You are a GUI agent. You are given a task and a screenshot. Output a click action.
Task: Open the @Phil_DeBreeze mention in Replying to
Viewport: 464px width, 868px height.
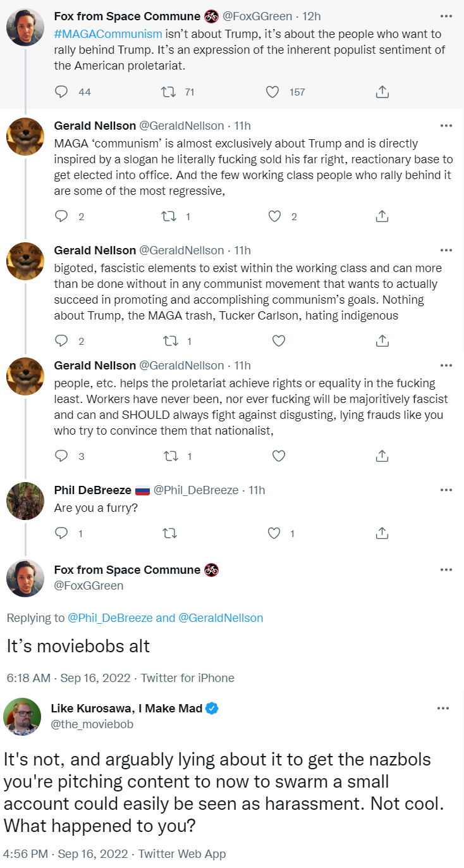(x=110, y=617)
